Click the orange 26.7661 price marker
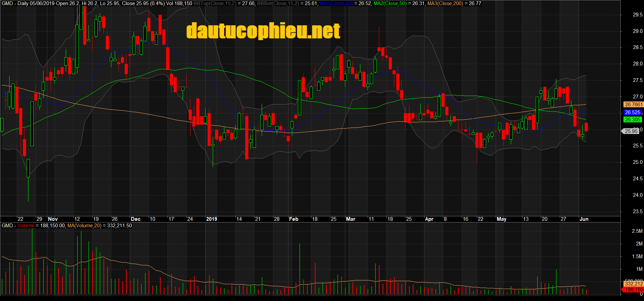The image size is (644, 301). [633, 105]
